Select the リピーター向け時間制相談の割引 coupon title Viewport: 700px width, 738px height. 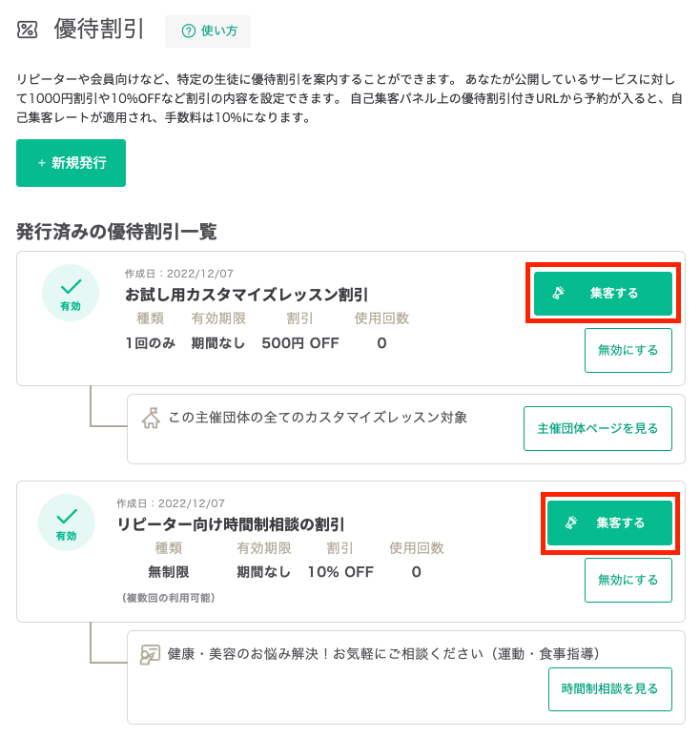(x=231, y=524)
